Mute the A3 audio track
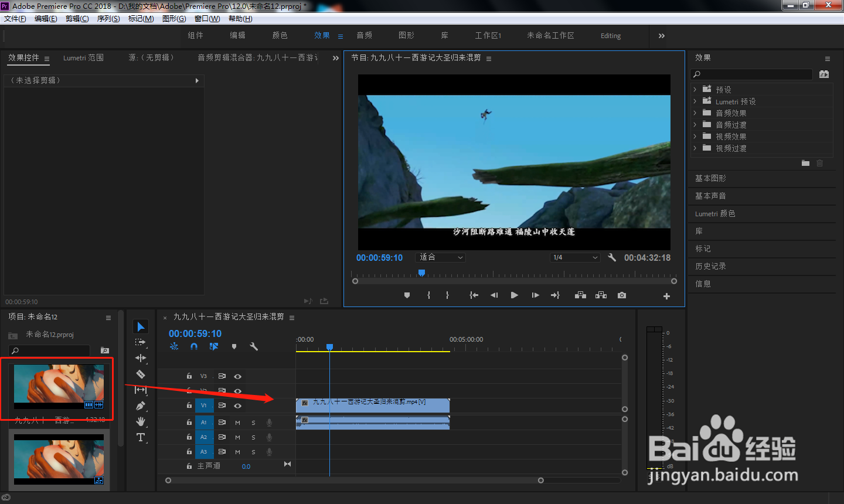844x504 pixels. (237, 452)
